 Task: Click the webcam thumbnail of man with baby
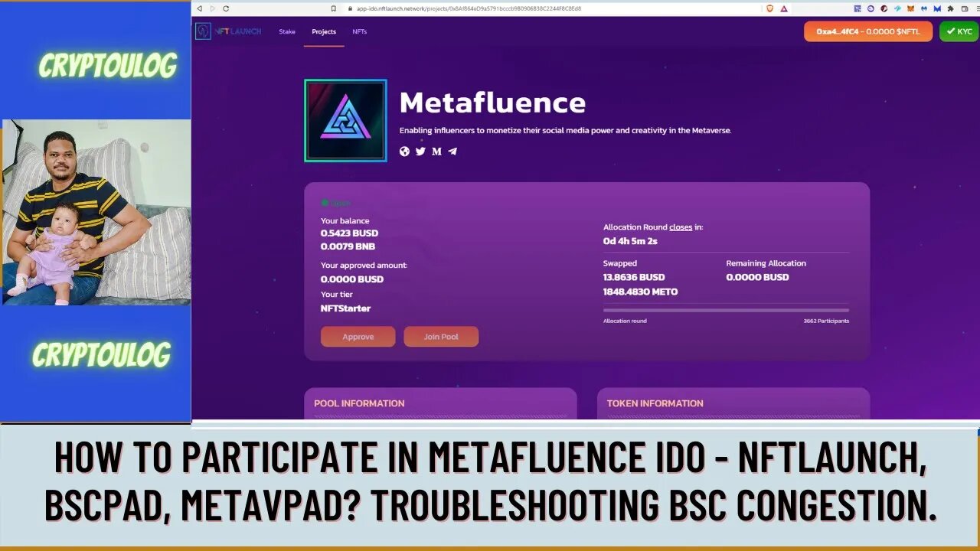pyautogui.click(x=96, y=212)
